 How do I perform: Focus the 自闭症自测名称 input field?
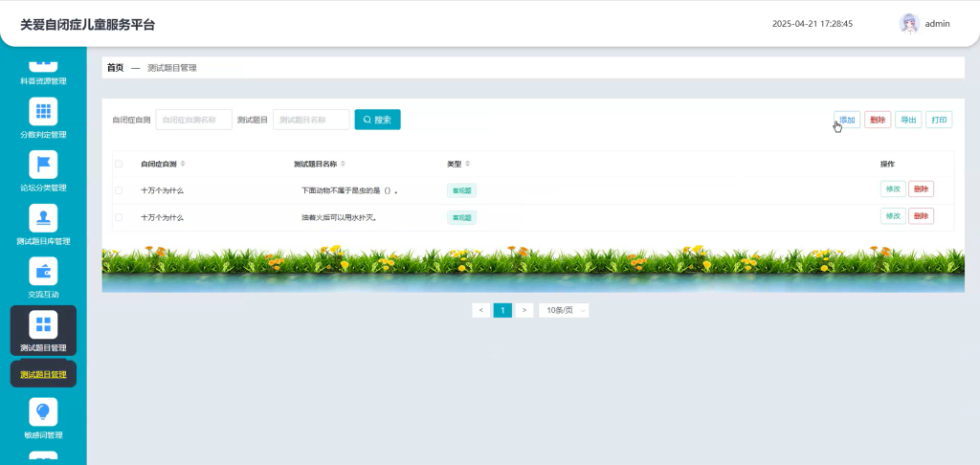coord(193,120)
